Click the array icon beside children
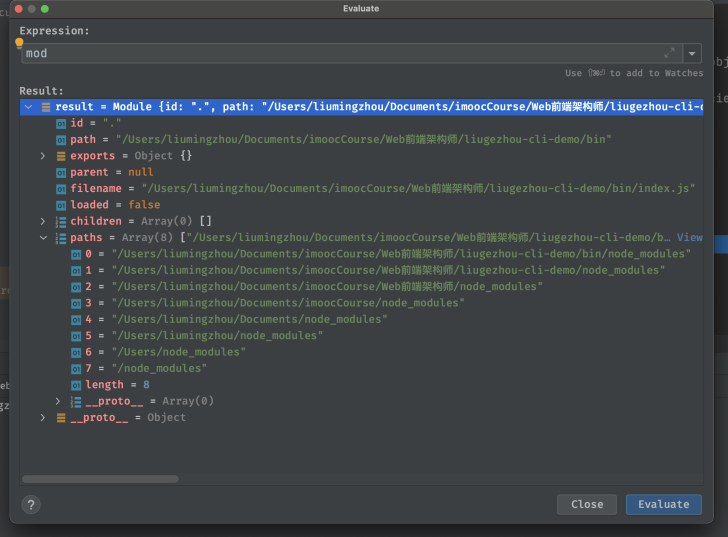Image resolution: width=728 pixels, height=537 pixels. click(61, 221)
